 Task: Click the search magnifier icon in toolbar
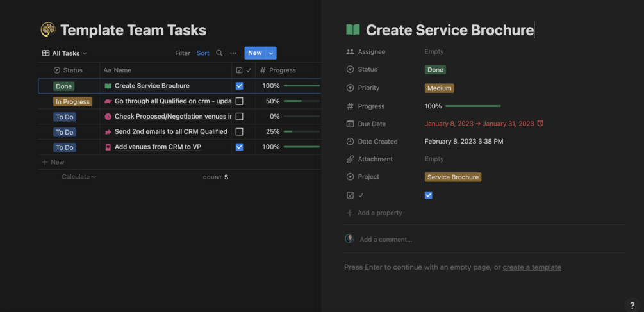pos(219,53)
